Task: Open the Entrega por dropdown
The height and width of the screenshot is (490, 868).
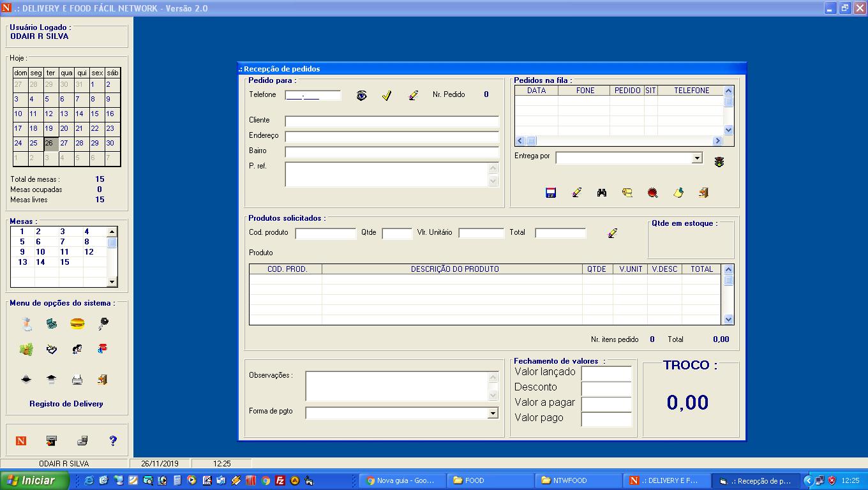Action: point(697,158)
